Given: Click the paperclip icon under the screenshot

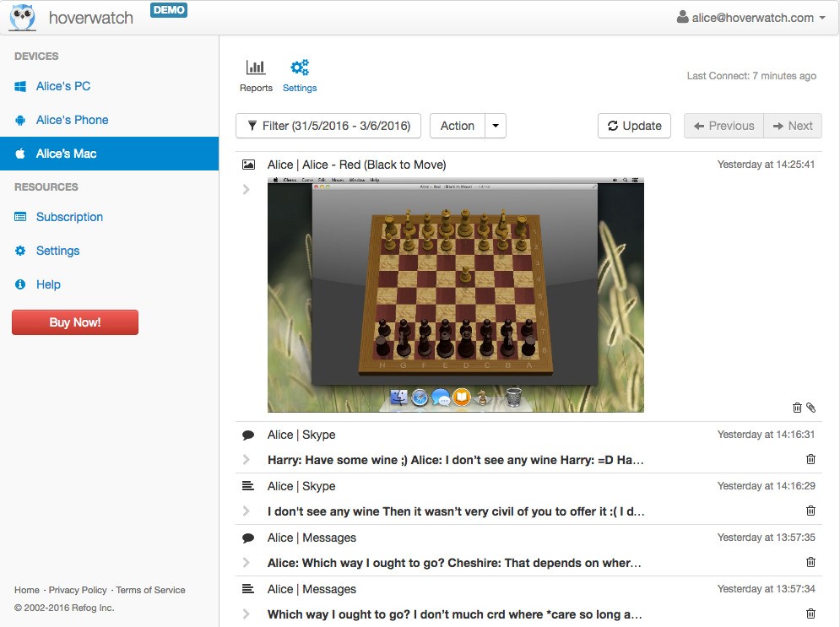Looking at the screenshot, I should coord(811,408).
